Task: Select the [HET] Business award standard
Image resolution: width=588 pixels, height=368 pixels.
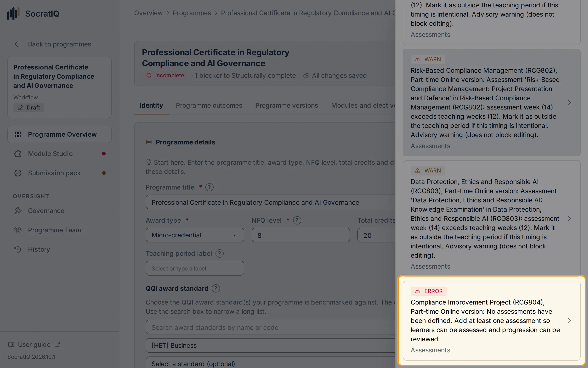Action: pos(270,345)
